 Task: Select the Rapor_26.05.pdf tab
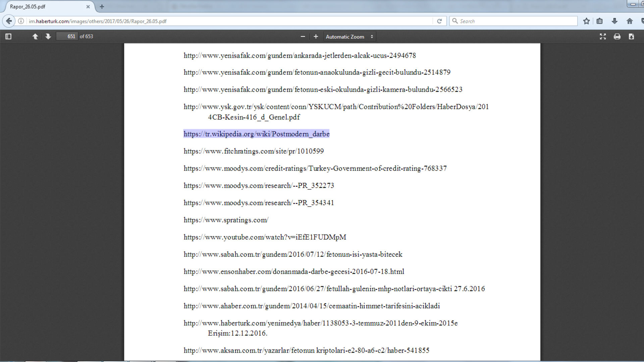point(44,7)
